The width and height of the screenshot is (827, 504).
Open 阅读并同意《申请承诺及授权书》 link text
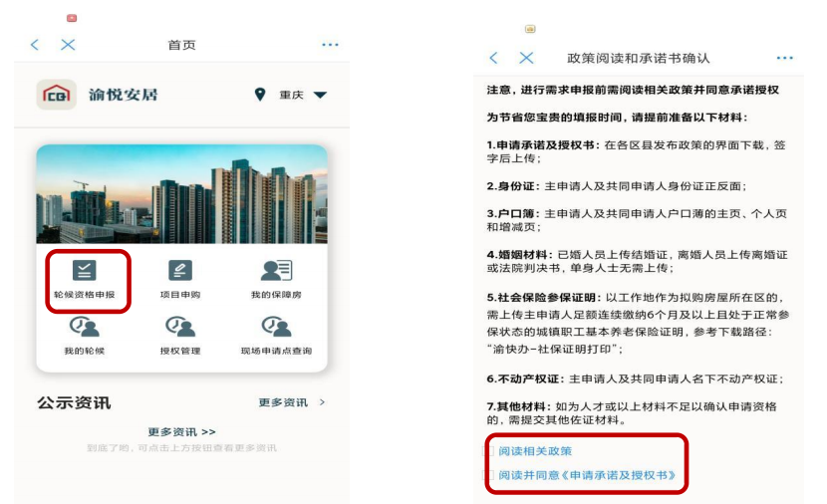(x=587, y=475)
